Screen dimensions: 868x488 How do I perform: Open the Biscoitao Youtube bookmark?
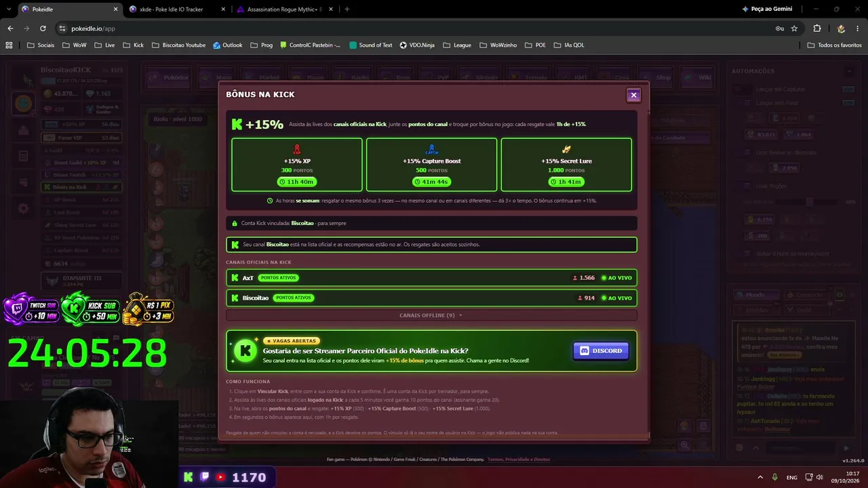178,45
